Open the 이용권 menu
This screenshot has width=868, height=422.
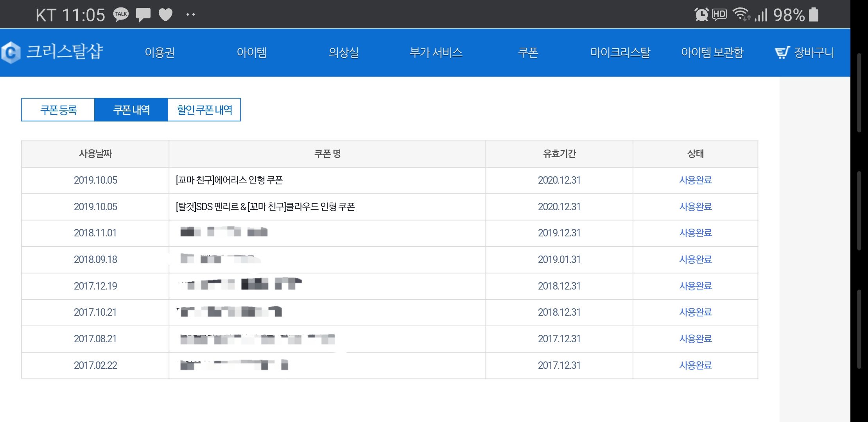click(x=160, y=52)
